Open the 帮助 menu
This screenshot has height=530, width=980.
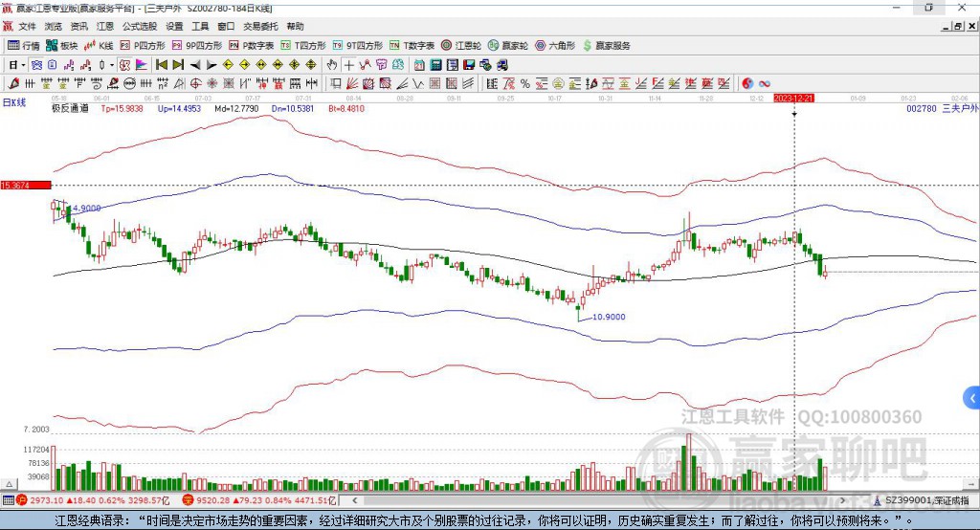tap(295, 26)
